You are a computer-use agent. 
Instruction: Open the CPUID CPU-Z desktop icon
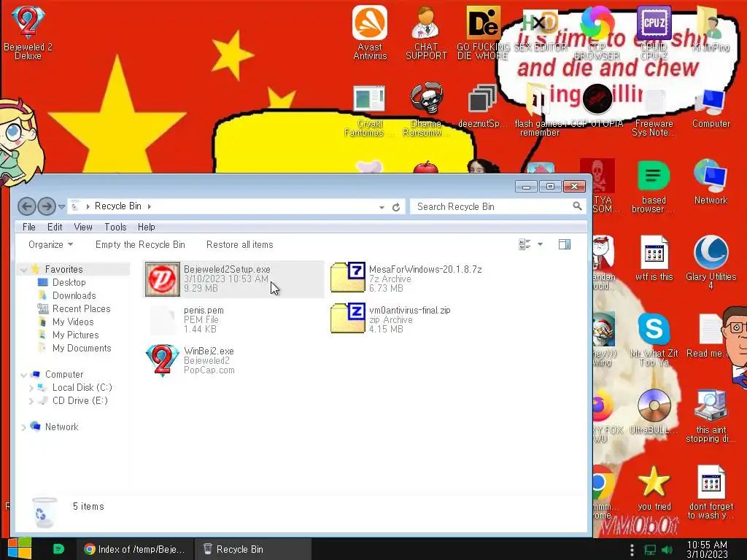click(x=654, y=32)
